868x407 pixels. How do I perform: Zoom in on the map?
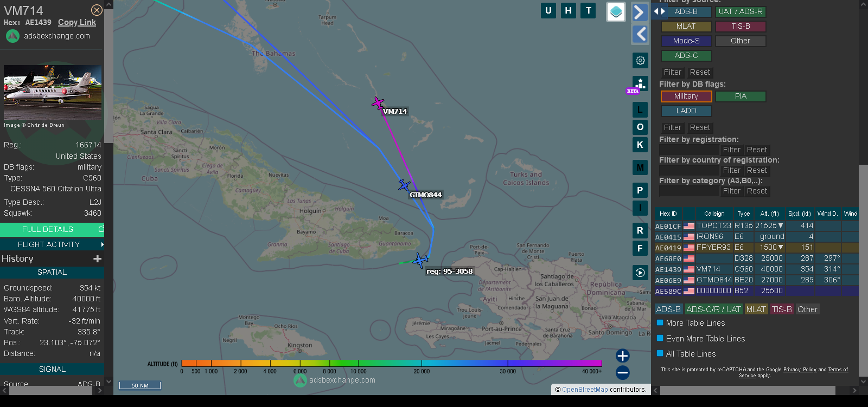tap(623, 356)
